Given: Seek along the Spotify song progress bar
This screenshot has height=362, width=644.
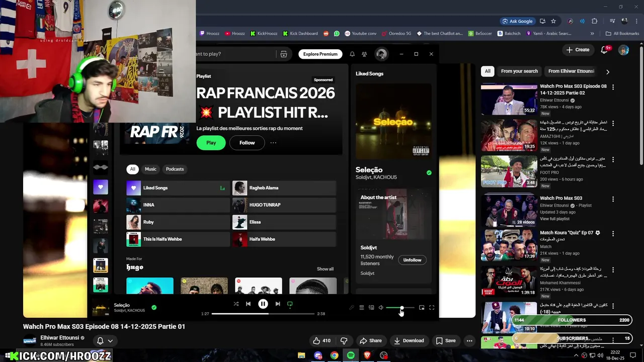Looking at the screenshot, I should [x=262, y=314].
